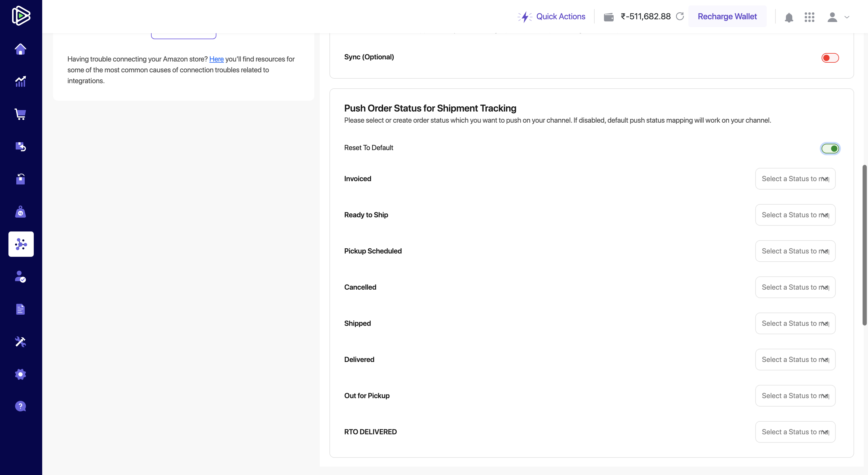
Task: Open the Orders cart sidebar icon
Action: pos(20,114)
